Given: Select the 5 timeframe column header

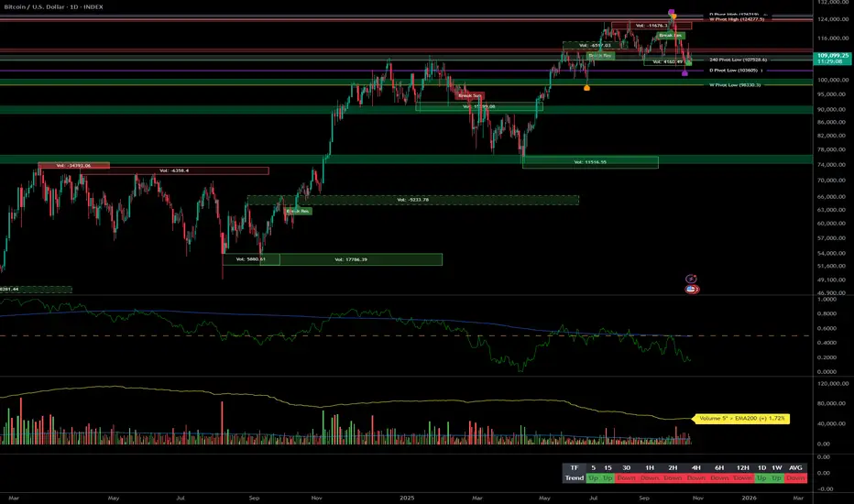Looking at the screenshot, I should tap(593, 468).
